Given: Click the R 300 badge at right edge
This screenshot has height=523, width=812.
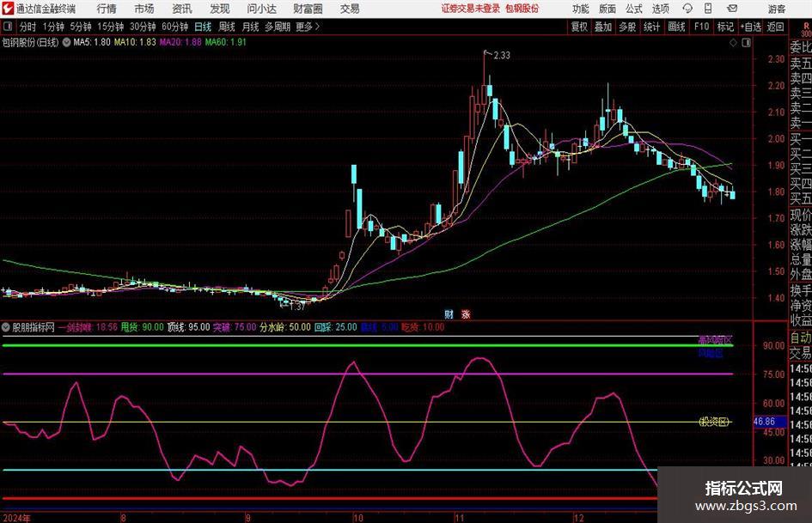Looking at the screenshot, I should click(806, 29).
